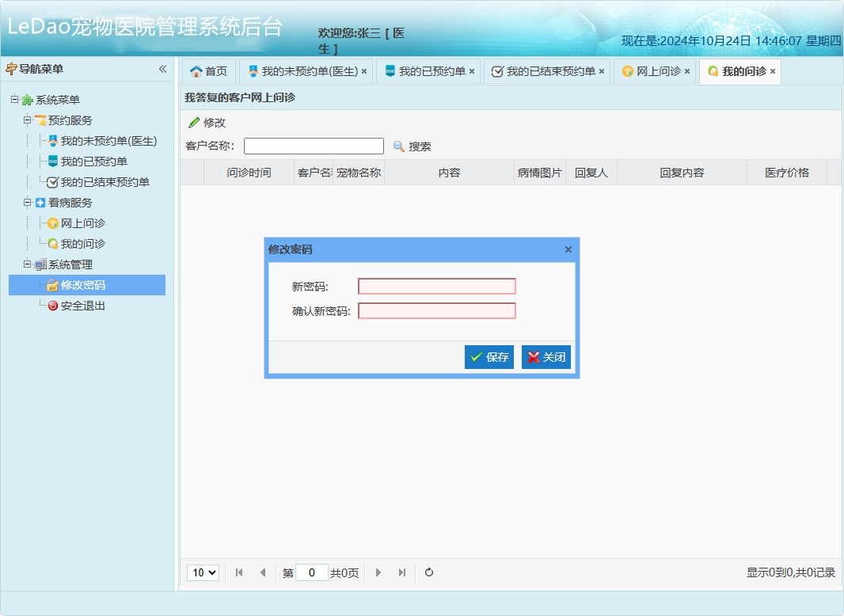The height and width of the screenshot is (616, 844).
Task: Open the page size dropdown showing 10
Action: pos(203,572)
